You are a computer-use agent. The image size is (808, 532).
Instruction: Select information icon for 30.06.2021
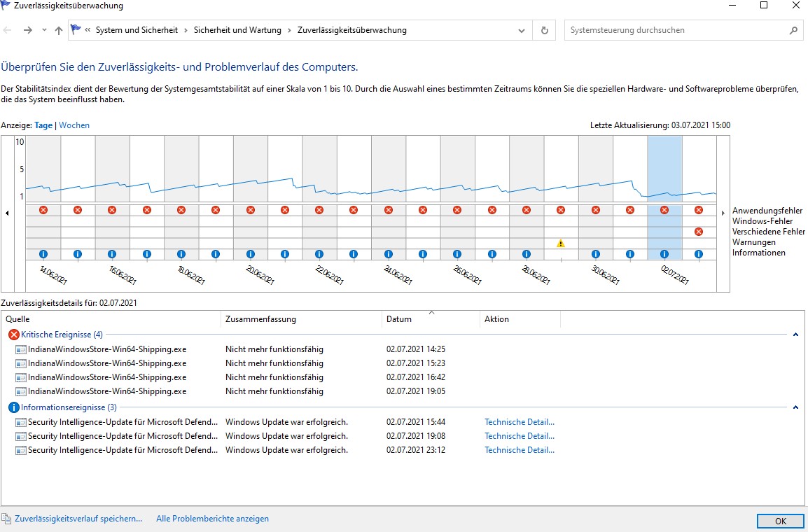pyautogui.click(x=596, y=254)
